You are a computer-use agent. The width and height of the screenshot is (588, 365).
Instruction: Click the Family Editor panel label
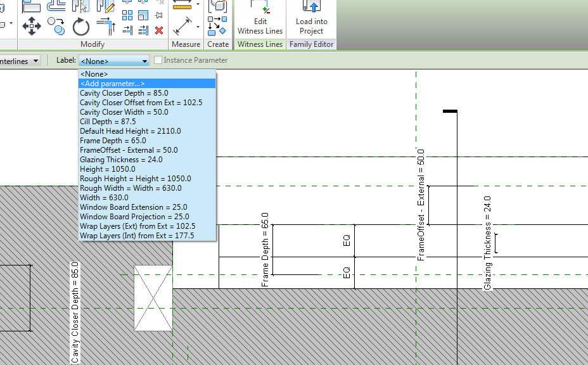[311, 44]
